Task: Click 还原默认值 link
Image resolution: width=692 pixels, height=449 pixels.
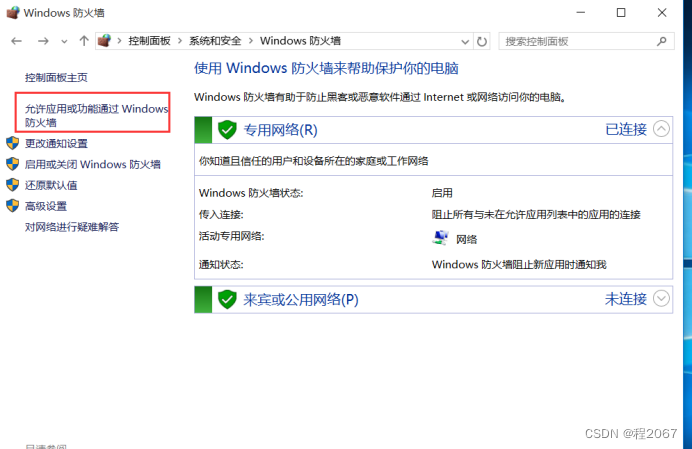Action: click(x=51, y=185)
